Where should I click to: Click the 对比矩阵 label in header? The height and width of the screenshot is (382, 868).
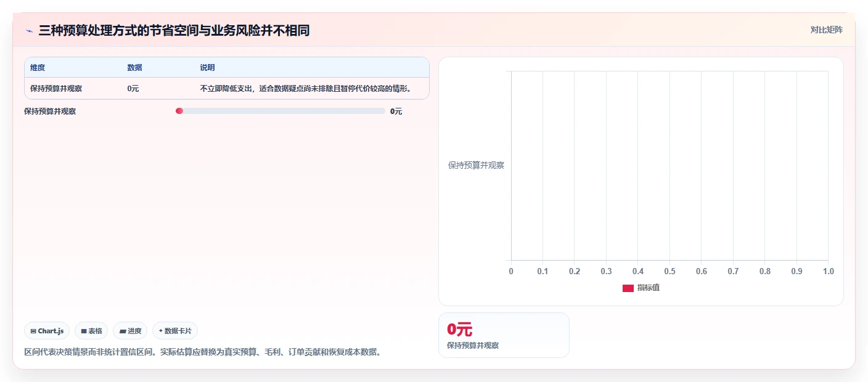[x=826, y=30]
